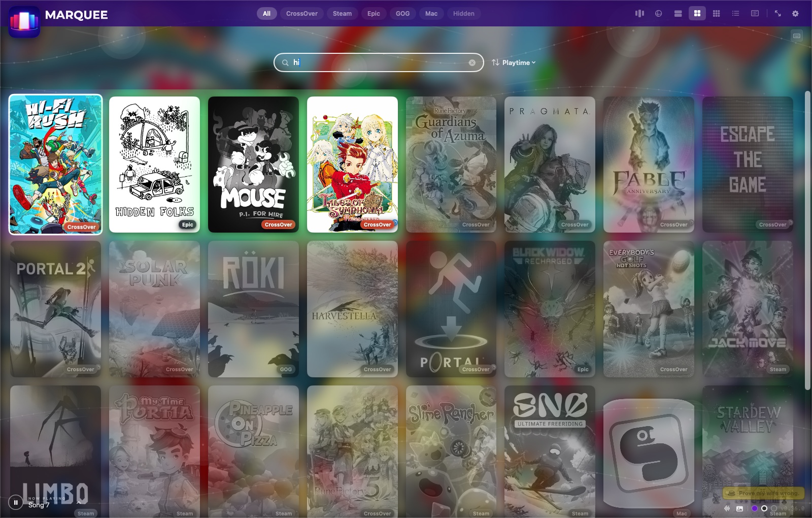Viewport: 812px width, 518px height.
Task: Open the Pineapple on Pizza cover
Action: [x=253, y=451]
